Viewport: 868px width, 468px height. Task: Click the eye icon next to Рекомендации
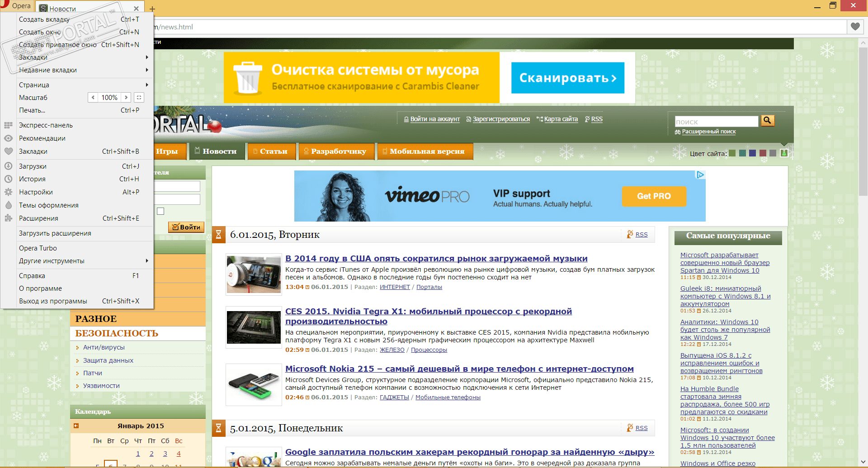click(8, 138)
